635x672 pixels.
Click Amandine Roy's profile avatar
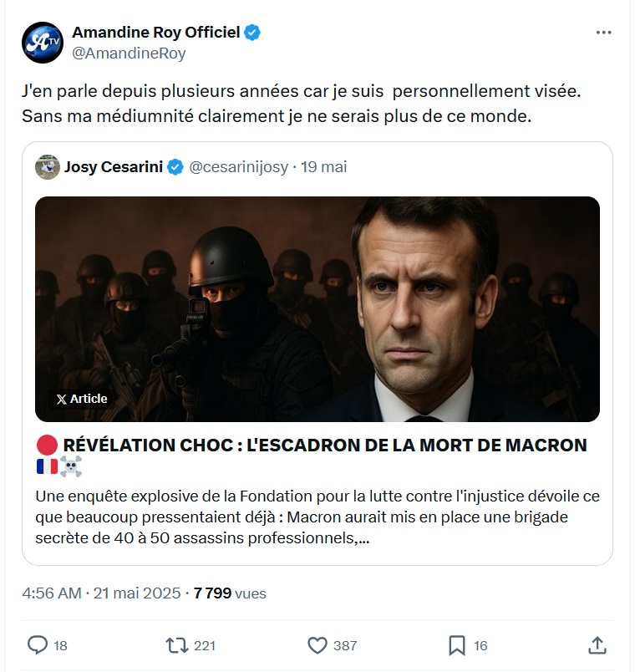[43, 43]
